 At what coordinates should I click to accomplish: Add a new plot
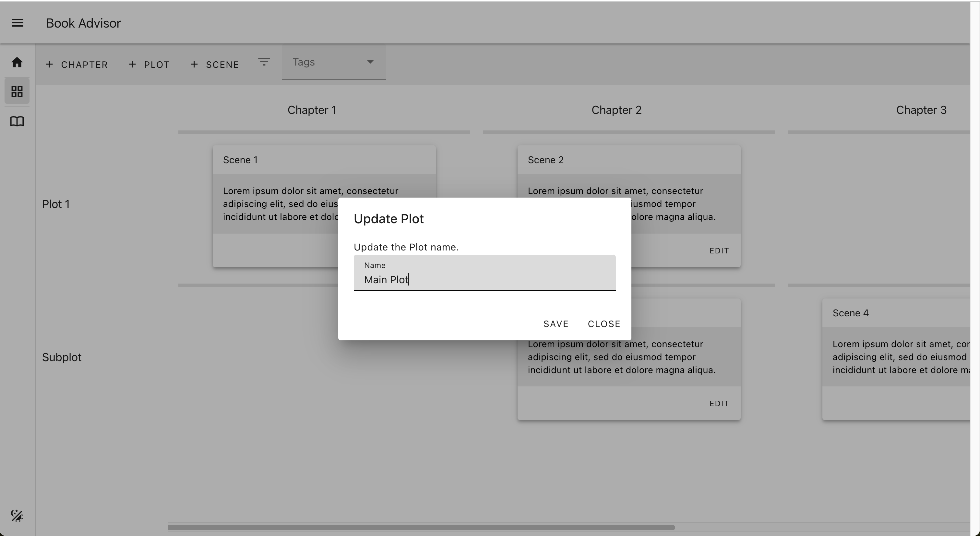pos(149,64)
